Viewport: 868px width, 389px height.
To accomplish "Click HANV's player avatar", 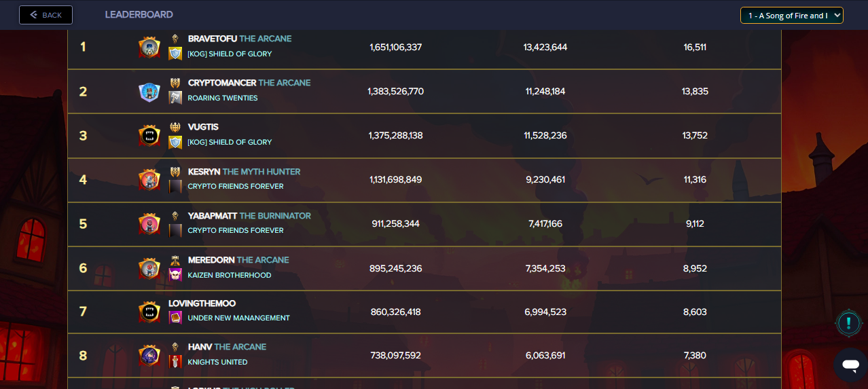I will (x=149, y=355).
